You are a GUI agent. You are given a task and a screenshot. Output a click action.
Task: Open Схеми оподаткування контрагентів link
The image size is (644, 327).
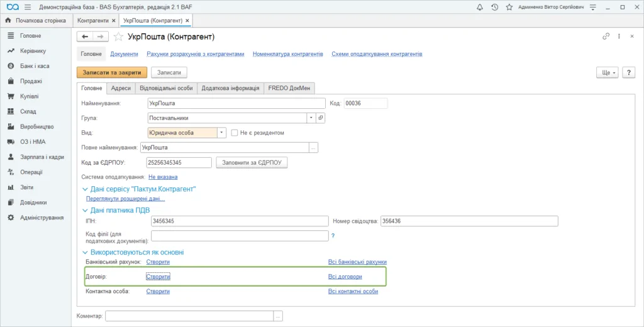click(x=377, y=54)
